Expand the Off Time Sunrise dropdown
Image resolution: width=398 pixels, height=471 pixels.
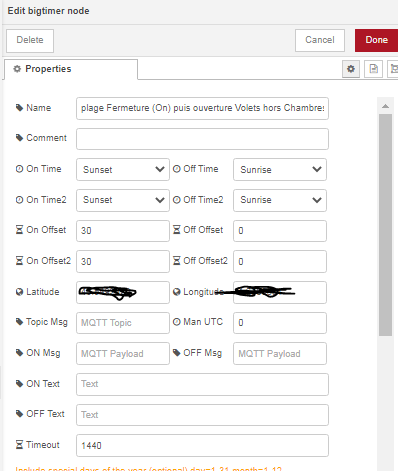[280, 169]
